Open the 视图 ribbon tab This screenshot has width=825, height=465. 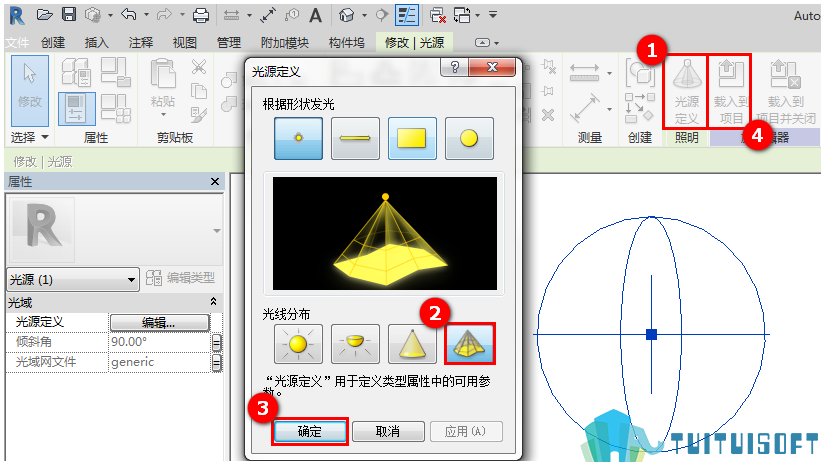[x=185, y=43]
